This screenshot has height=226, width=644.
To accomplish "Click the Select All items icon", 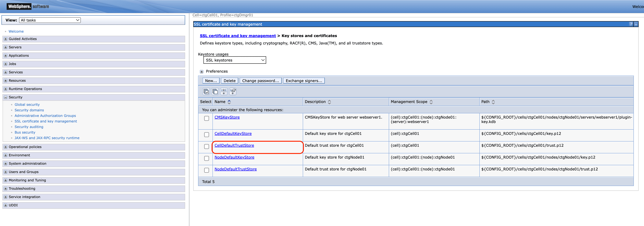I will pyautogui.click(x=206, y=92).
